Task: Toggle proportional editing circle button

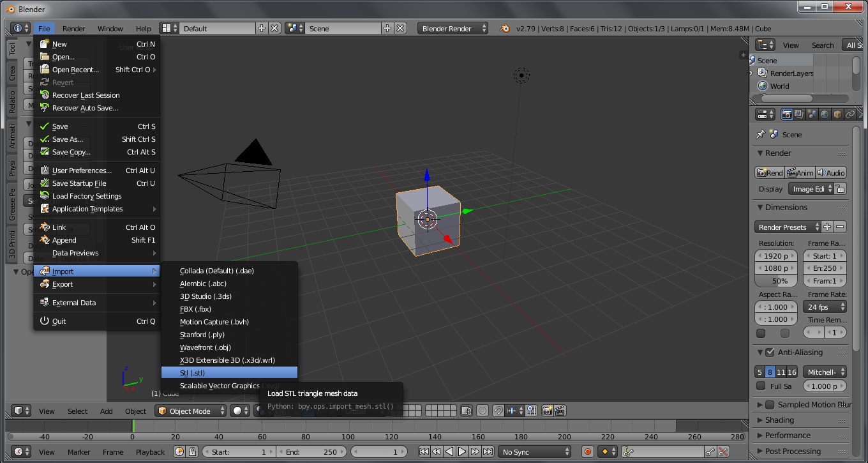Action: coord(483,411)
